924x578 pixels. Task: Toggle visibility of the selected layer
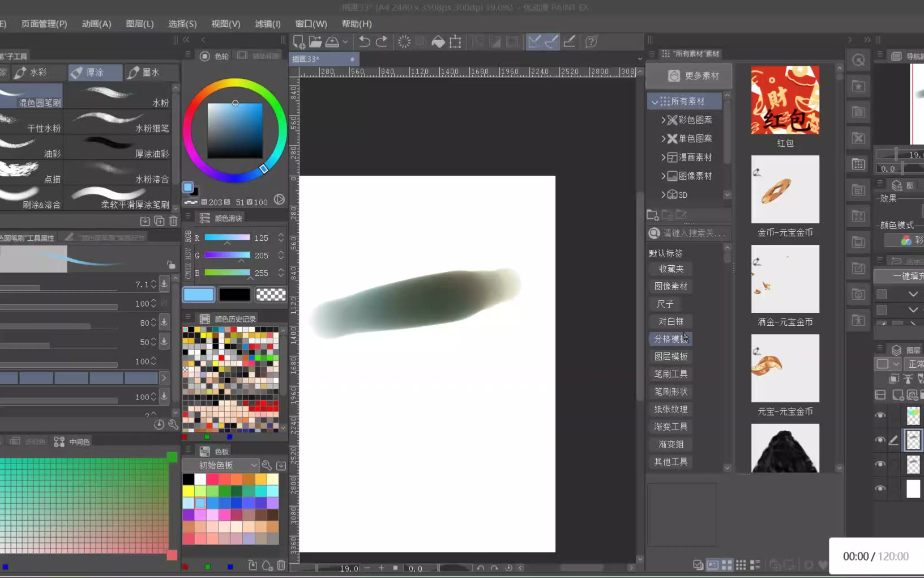click(880, 440)
